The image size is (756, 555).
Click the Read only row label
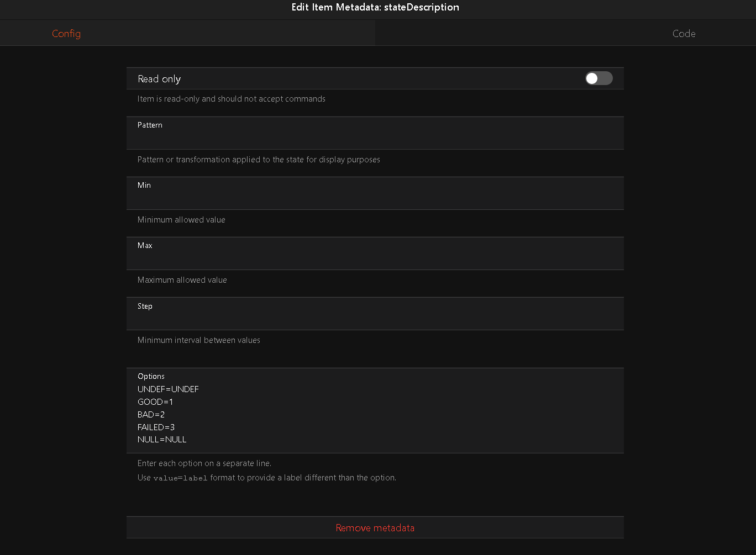(x=159, y=79)
